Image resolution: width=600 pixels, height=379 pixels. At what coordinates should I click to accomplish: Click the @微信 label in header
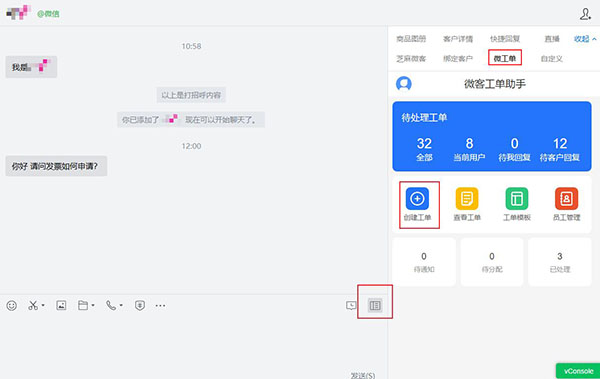(48, 14)
